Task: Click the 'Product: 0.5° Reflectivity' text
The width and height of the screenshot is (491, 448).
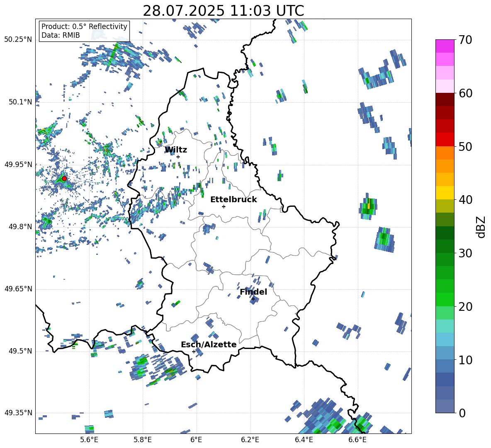Action: [x=84, y=26]
